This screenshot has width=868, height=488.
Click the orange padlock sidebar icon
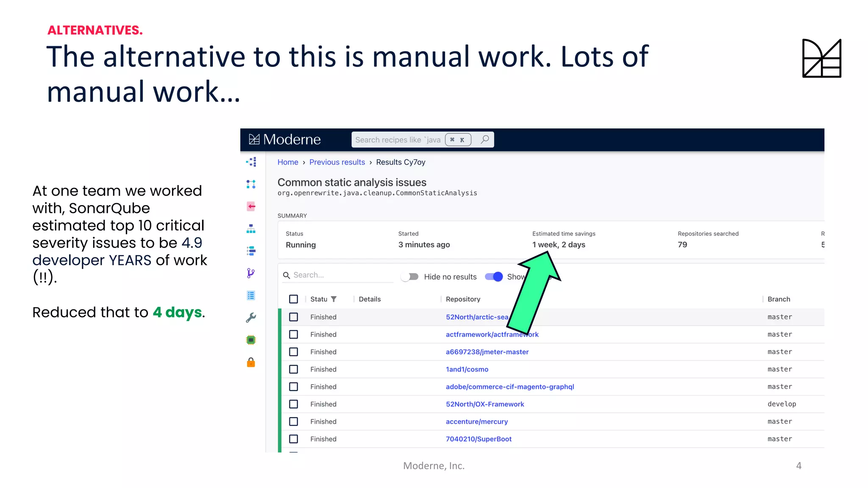click(251, 362)
